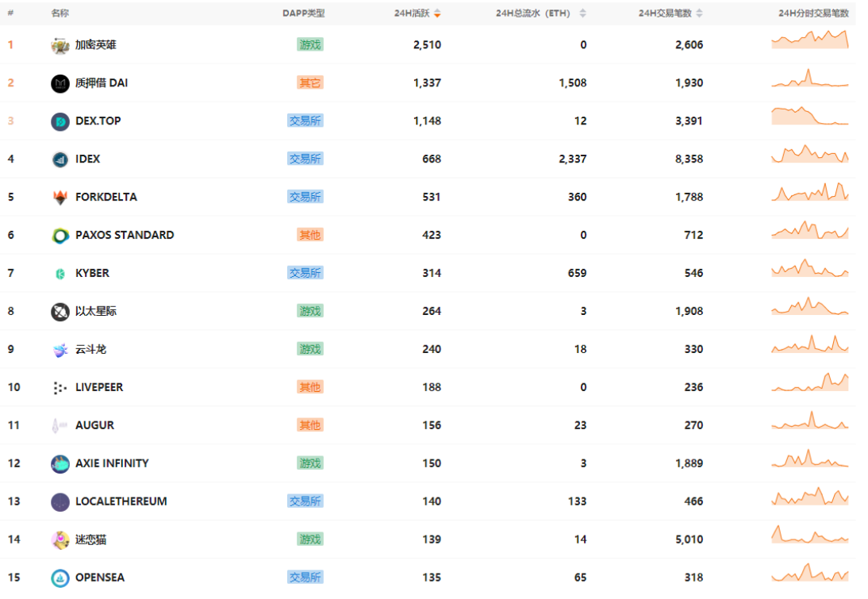Click the 2,510 active value
Screen dimensions: 868x599
(x=428, y=45)
